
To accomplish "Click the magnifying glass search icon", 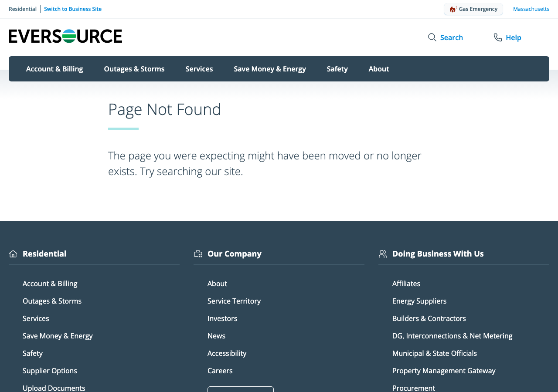I will coord(432,37).
